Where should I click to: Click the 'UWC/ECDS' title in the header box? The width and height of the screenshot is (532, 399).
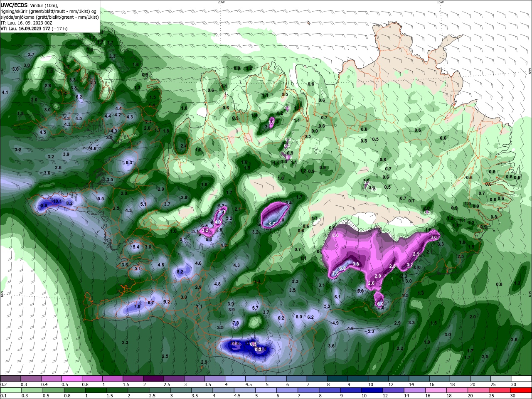(x=14, y=5)
